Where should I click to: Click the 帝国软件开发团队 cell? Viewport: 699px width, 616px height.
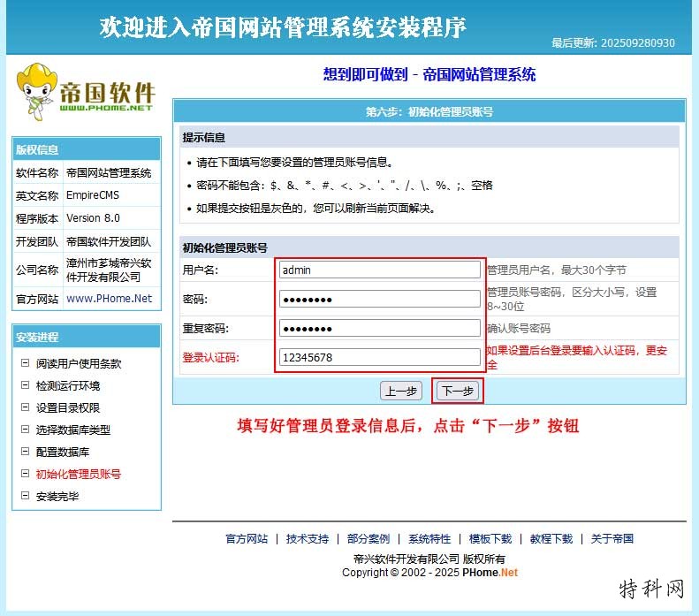point(109,241)
